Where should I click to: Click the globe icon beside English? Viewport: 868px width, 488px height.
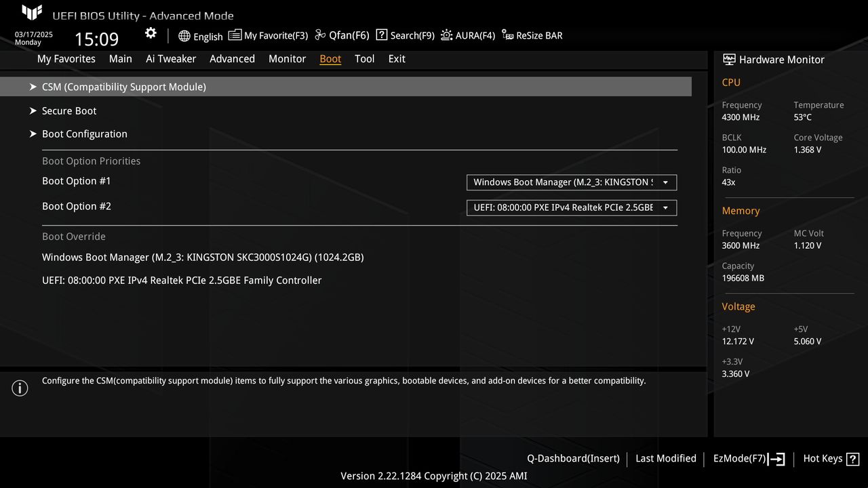184,36
